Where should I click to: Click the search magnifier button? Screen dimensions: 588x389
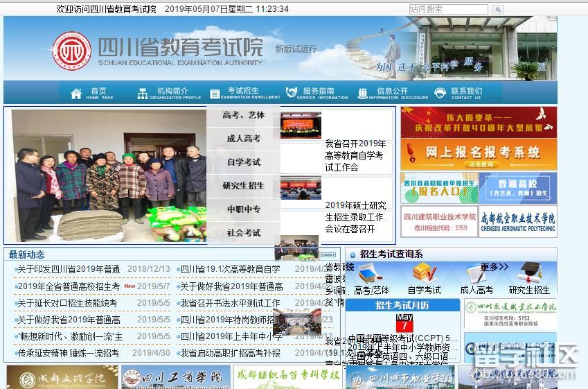click(497, 10)
